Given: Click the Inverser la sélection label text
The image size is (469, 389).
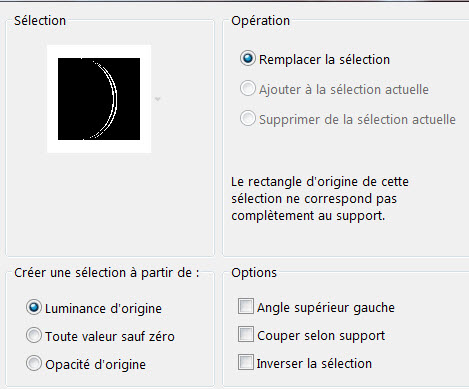Looking at the screenshot, I should pyautogui.click(x=314, y=363).
